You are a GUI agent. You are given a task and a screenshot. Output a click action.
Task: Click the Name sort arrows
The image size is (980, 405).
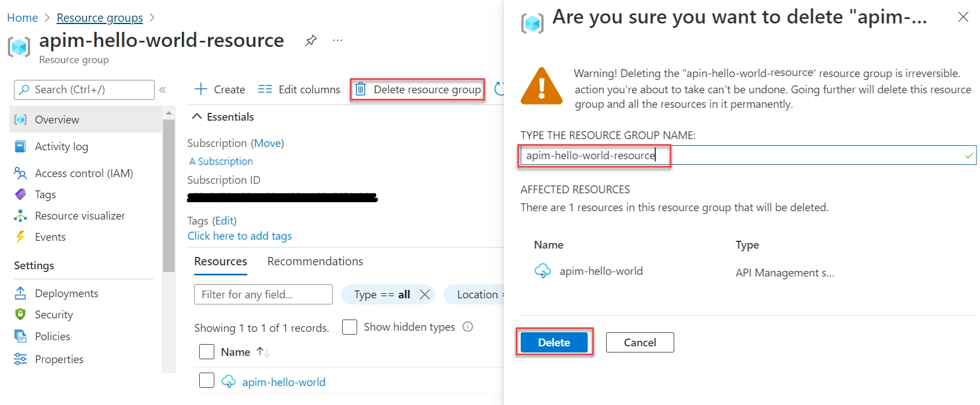click(263, 352)
